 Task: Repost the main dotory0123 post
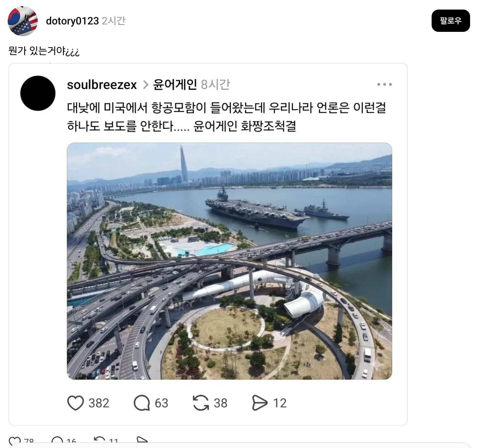(x=99, y=441)
